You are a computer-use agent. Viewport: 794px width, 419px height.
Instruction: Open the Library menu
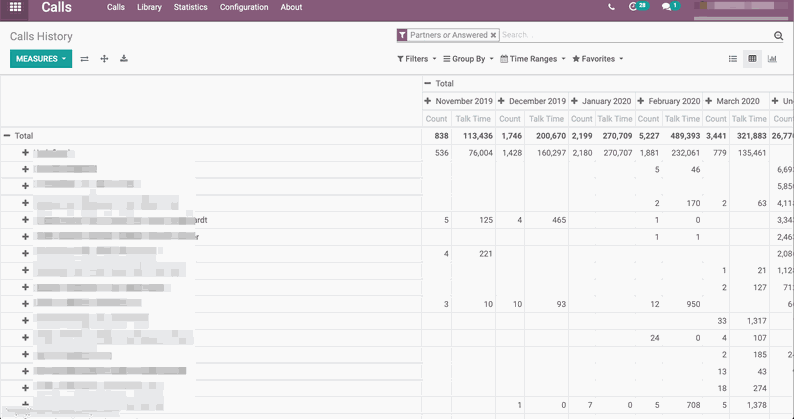(x=149, y=7)
